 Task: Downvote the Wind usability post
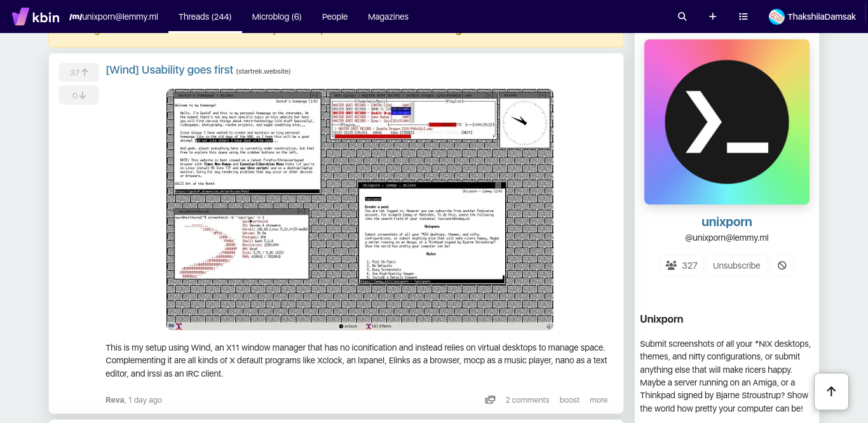pos(78,95)
